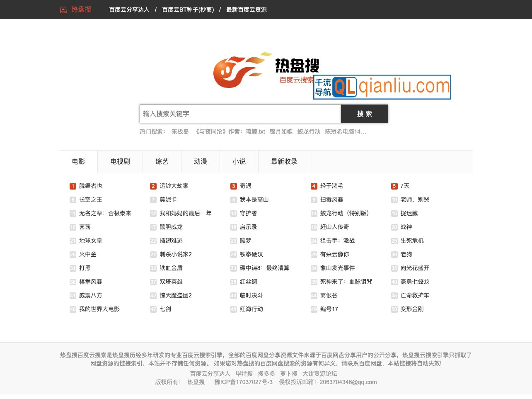This screenshot has width=532, height=399.
Task: Visit the 百度云BT种子(秒离) navigation link
Action: [x=188, y=9]
